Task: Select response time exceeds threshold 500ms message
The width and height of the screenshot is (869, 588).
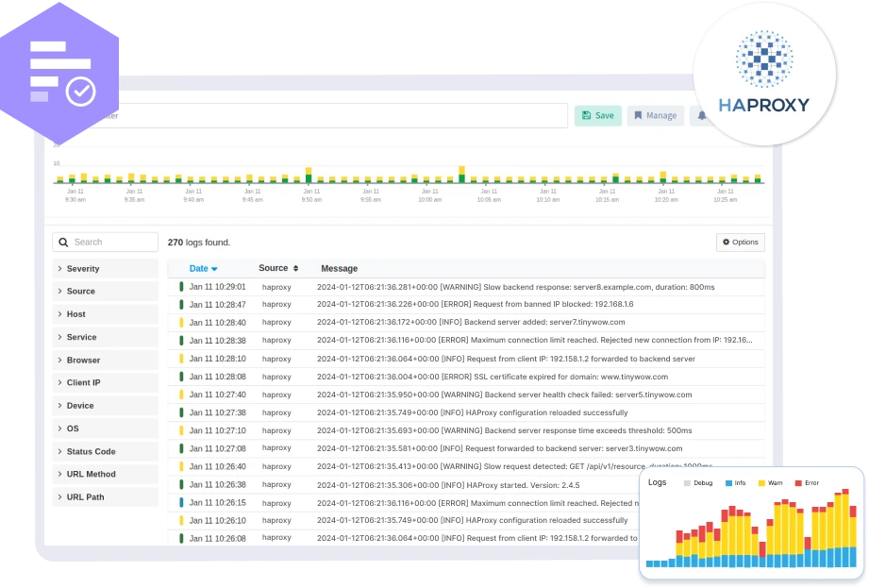Action: click(x=505, y=430)
